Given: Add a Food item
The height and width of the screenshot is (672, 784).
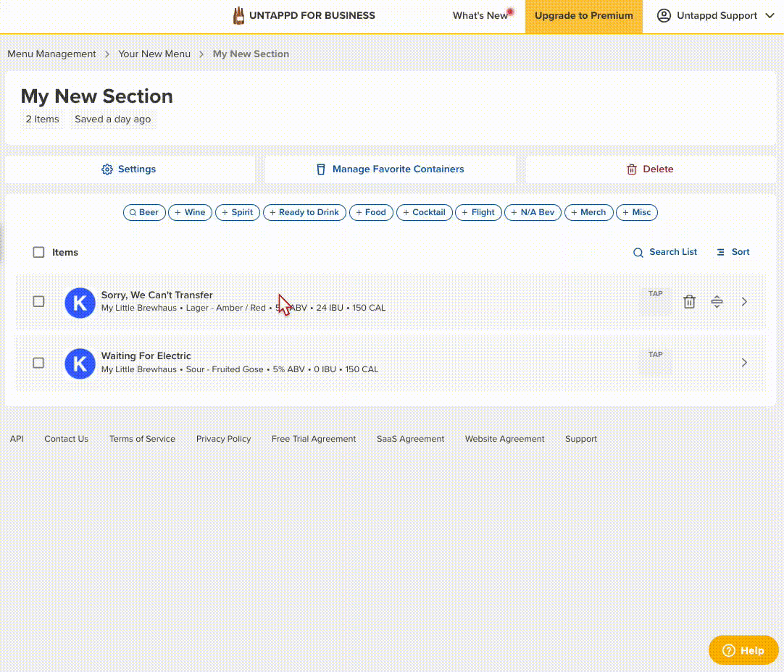Looking at the screenshot, I should click(371, 212).
